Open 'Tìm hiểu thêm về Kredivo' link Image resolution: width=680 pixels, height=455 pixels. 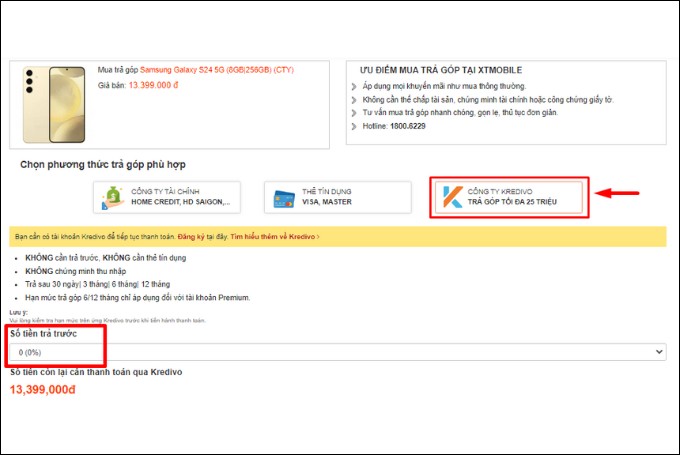coord(275,236)
